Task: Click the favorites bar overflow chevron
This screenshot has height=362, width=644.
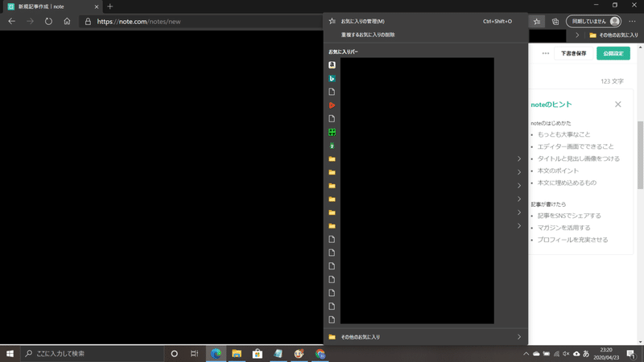Action: coord(577,35)
